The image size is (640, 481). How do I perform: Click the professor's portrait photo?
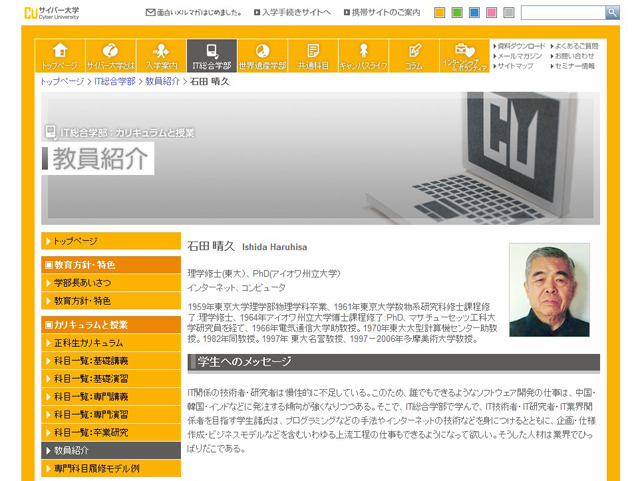[x=549, y=290]
